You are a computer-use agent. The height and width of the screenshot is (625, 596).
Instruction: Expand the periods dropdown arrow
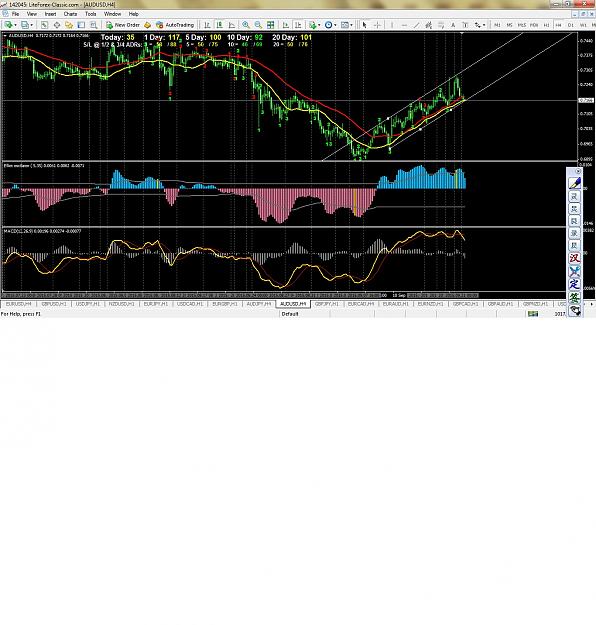(x=335, y=25)
